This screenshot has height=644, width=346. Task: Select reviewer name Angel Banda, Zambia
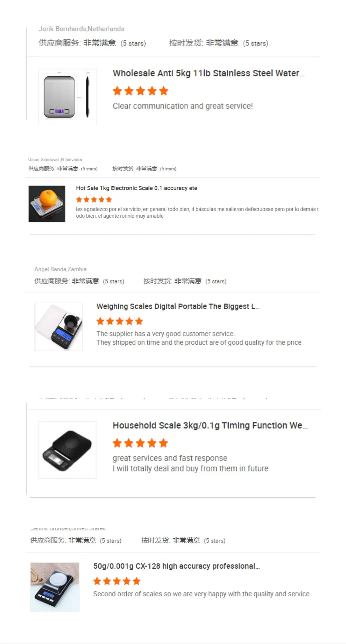pyautogui.click(x=61, y=269)
